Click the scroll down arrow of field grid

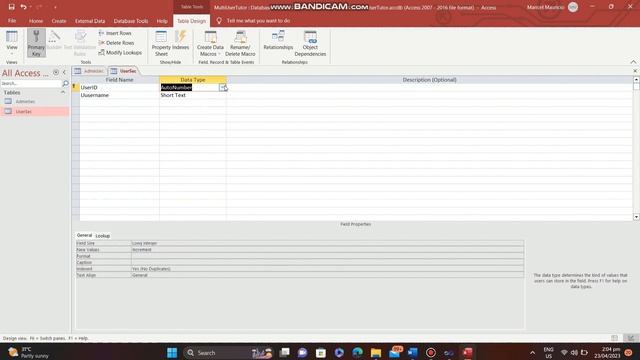coord(636,217)
